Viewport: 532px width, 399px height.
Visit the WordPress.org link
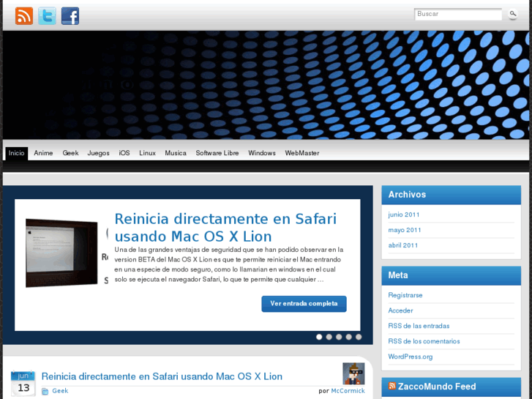click(x=411, y=357)
